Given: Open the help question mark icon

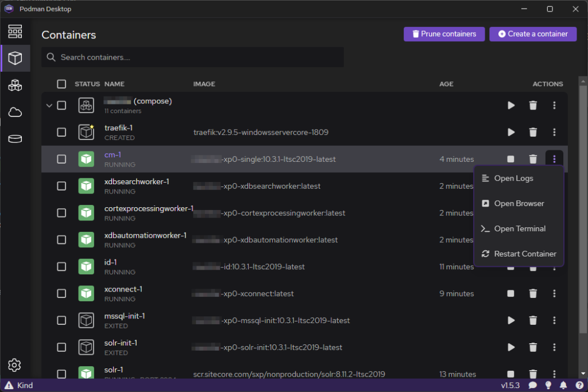Looking at the screenshot, I should [579, 385].
